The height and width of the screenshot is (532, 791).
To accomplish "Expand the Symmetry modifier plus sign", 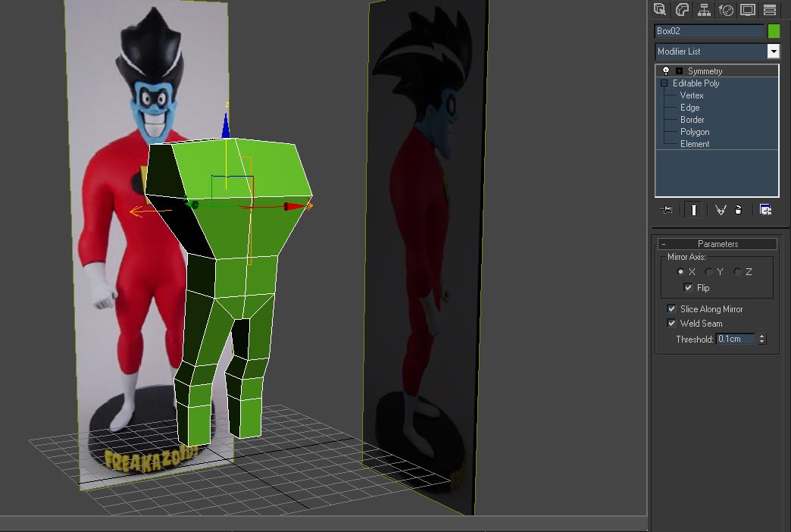I will tap(679, 71).
